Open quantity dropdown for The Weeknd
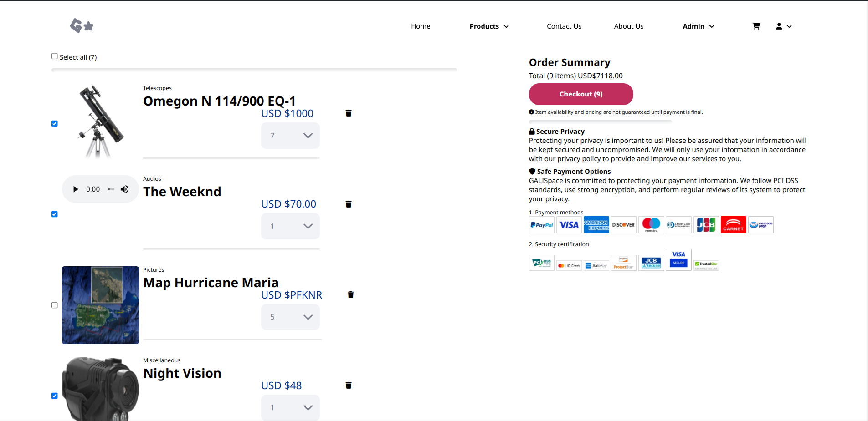Viewport: 868px width, 421px height. (x=290, y=226)
